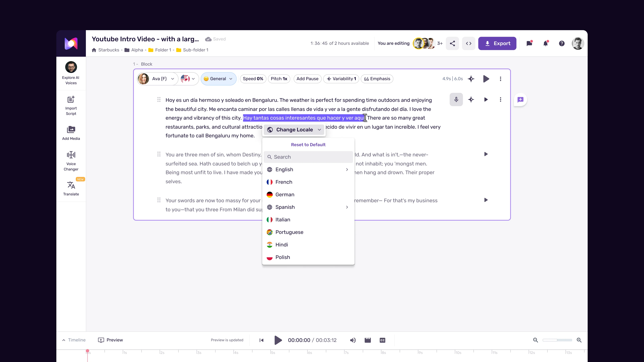Screen dimensions: 644x362
Task: Collapse the Timeline panel
Action: pos(74,340)
